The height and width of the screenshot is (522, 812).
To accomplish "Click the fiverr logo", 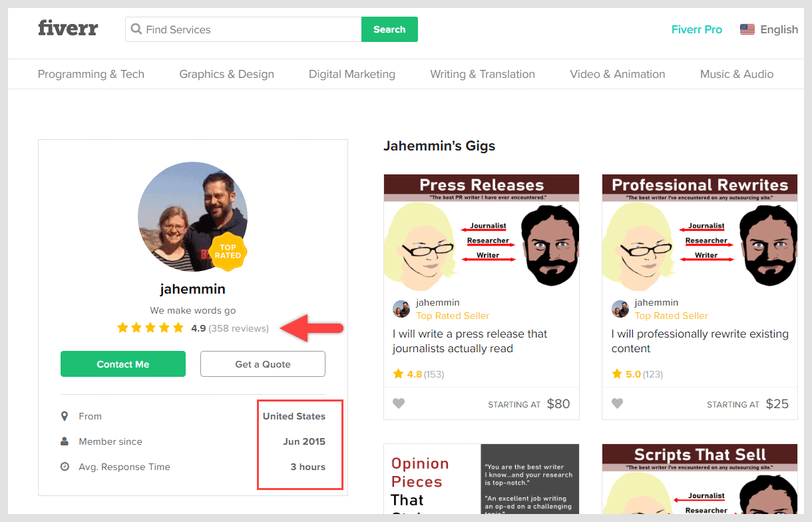I will (x=68, y=29).
